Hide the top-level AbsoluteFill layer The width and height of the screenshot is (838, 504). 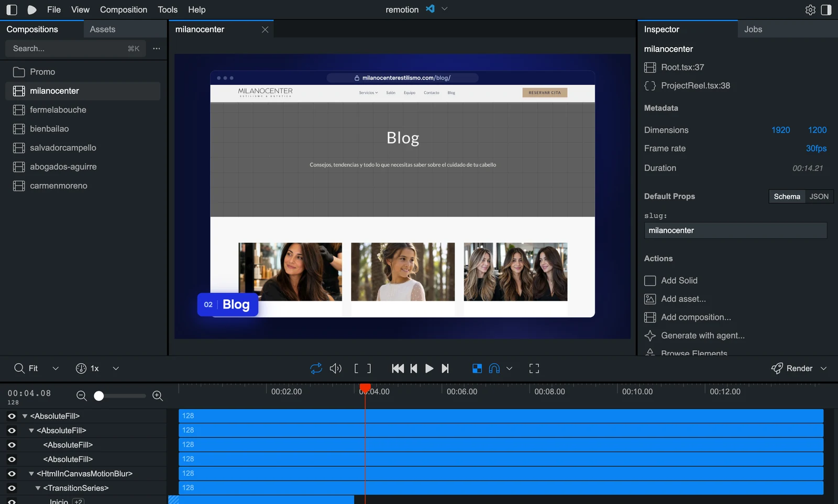12,416
